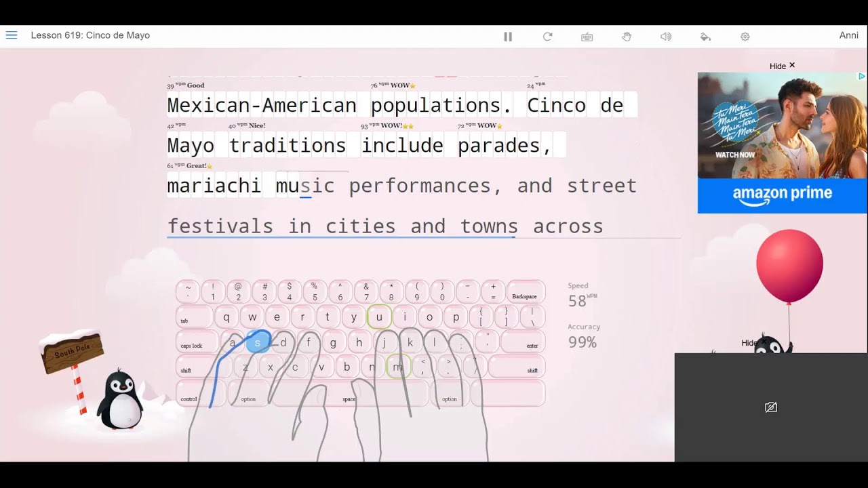Click the red balloon
868x488 pixels.
789,266
